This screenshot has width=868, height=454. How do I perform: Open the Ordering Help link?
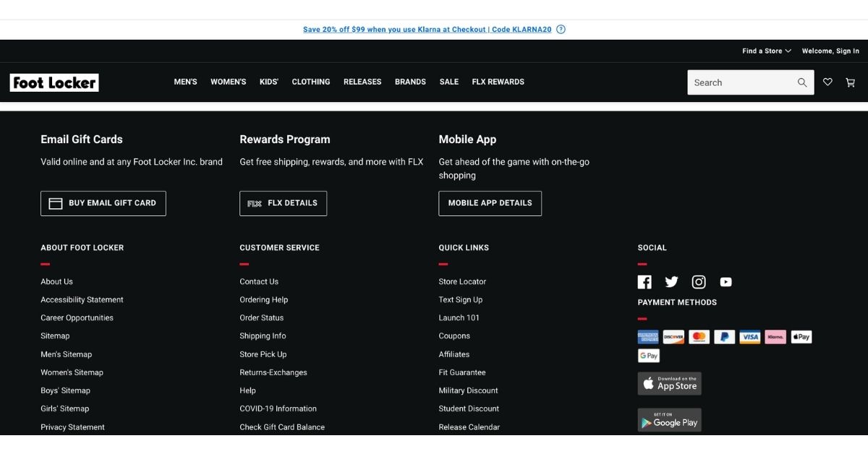tap(263, 300)
